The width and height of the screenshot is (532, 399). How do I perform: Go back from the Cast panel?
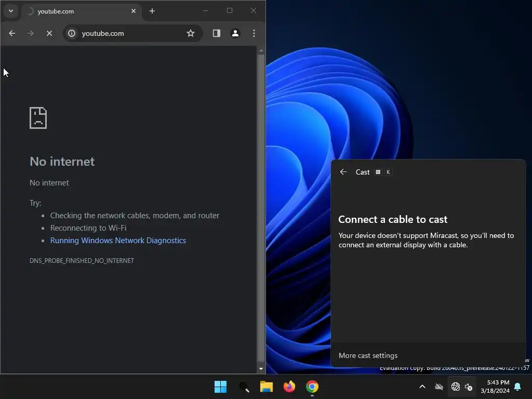(x=343, y=172)
